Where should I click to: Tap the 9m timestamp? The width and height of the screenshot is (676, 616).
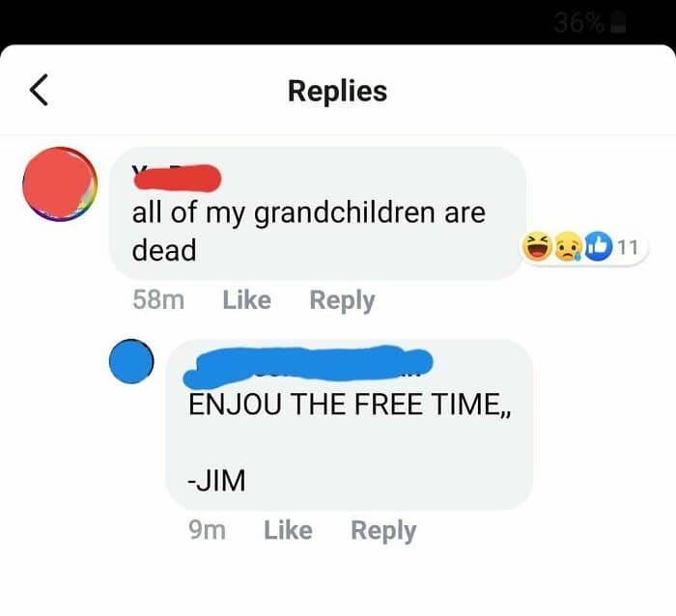(207, 530)
